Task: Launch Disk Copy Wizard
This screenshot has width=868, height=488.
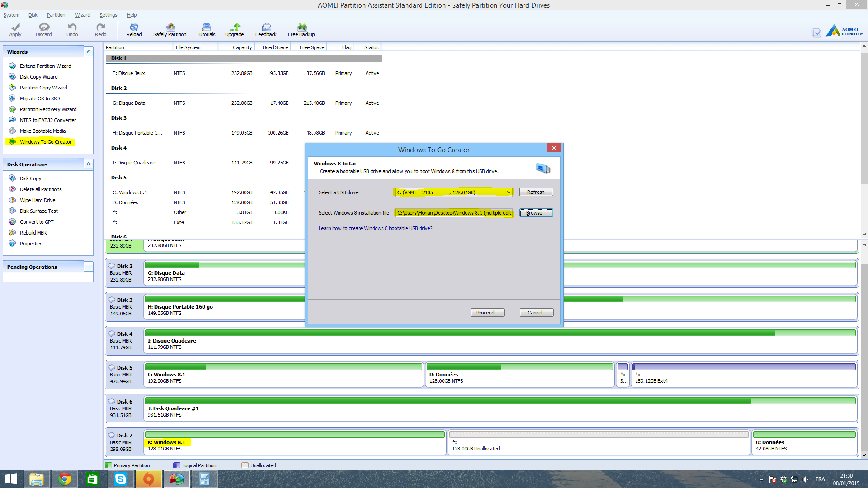Action: coord(38,77)
